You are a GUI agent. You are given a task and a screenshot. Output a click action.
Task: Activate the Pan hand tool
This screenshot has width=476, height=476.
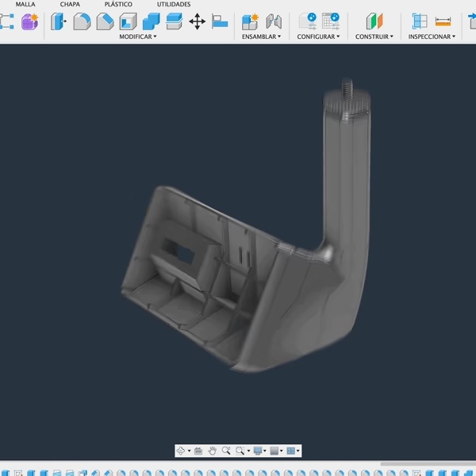212,451
